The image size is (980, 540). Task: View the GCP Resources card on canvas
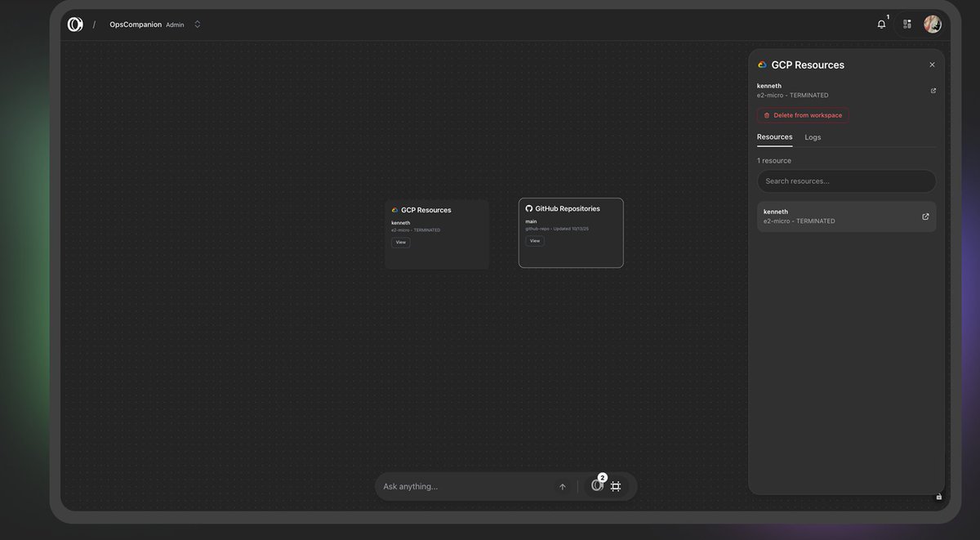pyautogui.click(x=401, y=243)
